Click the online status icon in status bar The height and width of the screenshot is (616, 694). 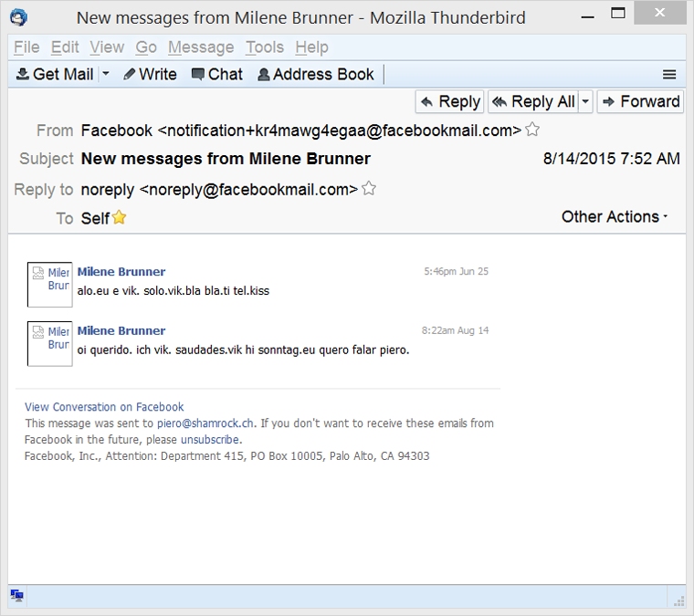(17, 596)
